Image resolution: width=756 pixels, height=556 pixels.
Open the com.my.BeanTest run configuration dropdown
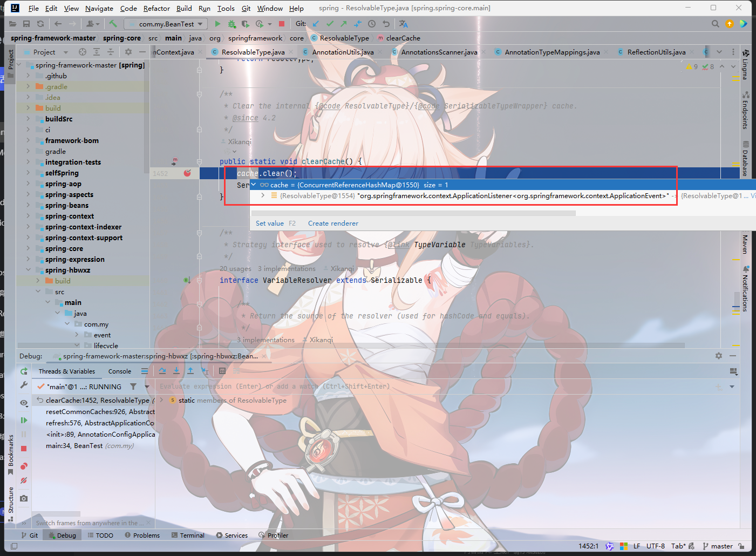click(166, 24)
